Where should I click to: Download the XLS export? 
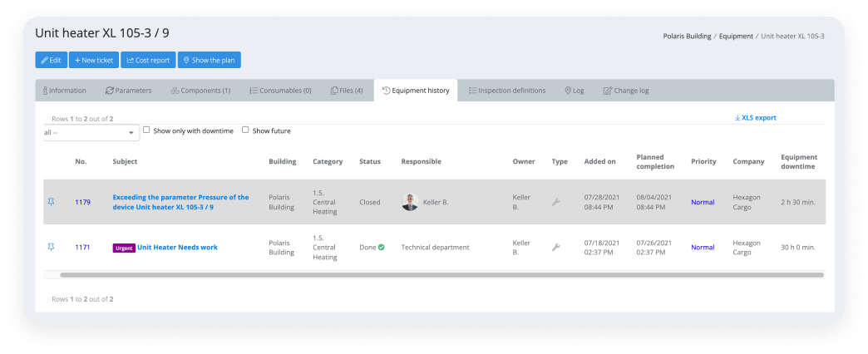(x=755, y=118)
